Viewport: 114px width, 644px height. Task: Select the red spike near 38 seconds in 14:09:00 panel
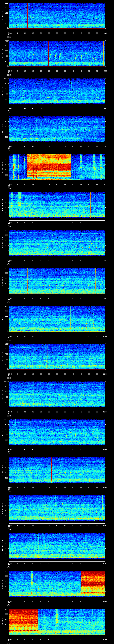pos(70,318)
